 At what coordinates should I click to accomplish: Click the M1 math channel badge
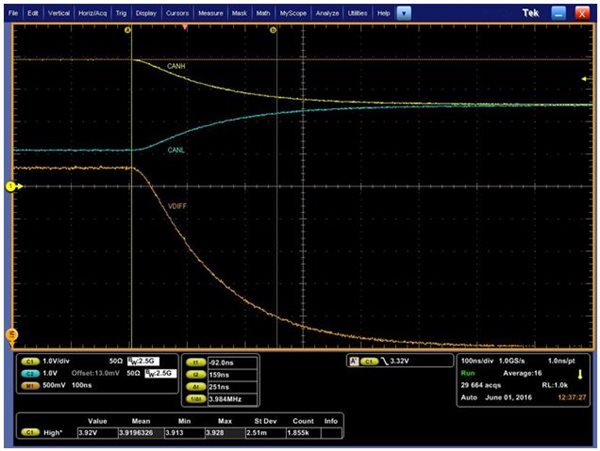point(30,386)
